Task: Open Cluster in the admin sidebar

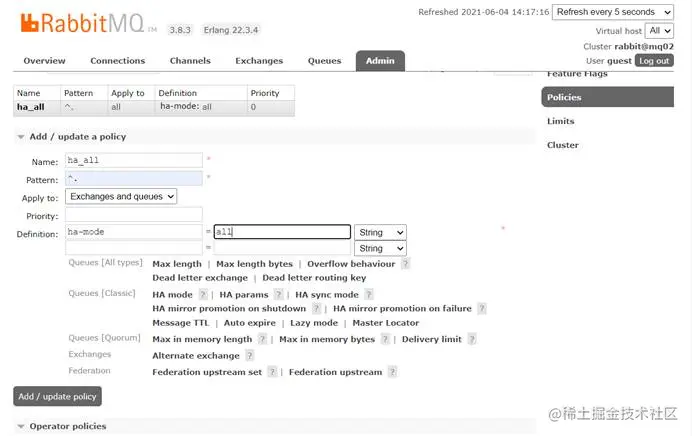Action: [563, 145]
